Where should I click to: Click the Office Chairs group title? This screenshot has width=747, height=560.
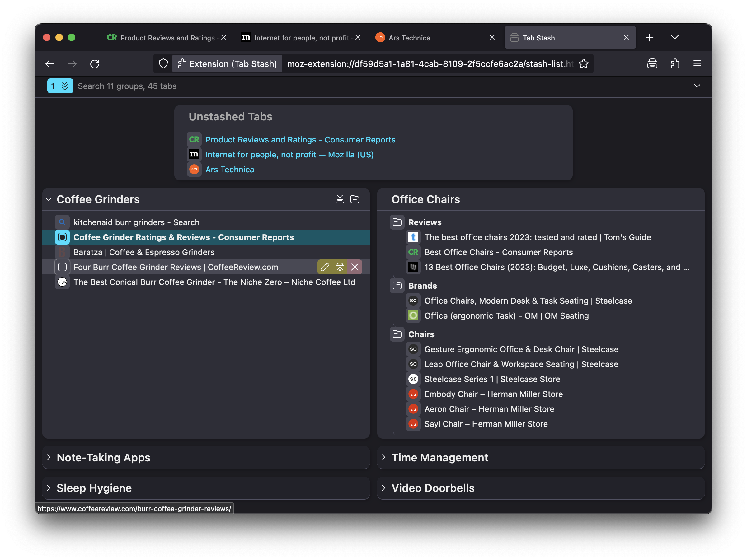click(425, 199)
